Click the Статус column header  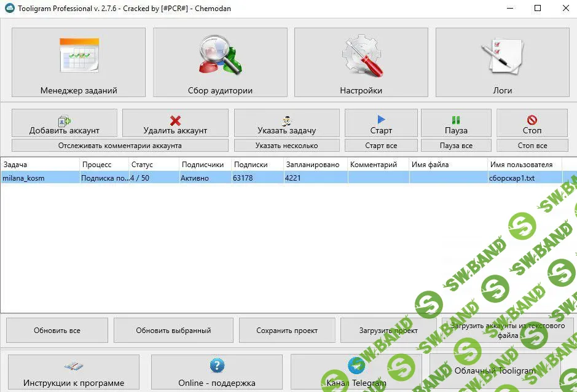click(x=154, y=165)
